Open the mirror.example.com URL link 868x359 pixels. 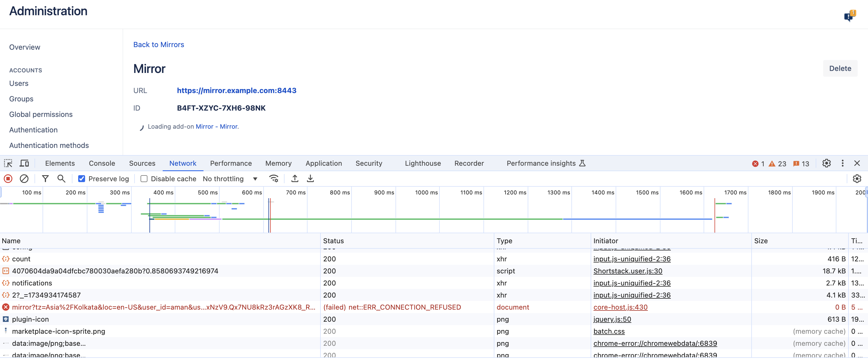[x=237, y=90]
